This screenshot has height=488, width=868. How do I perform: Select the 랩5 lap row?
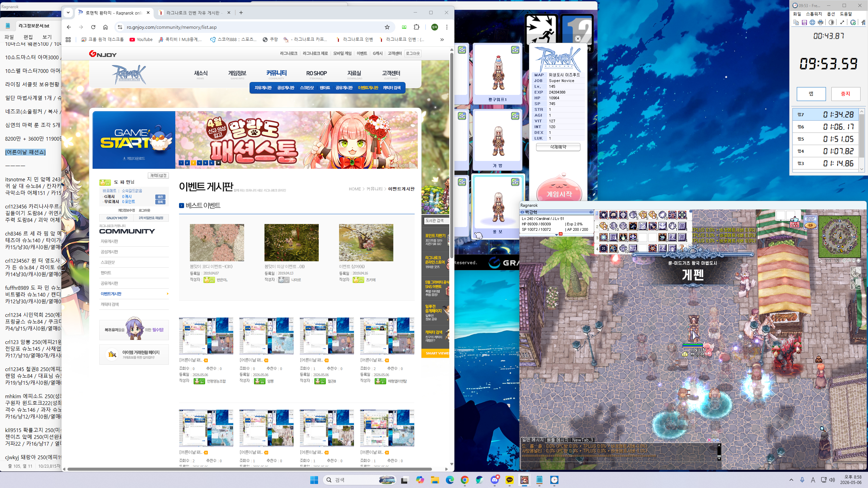[826, 139]
